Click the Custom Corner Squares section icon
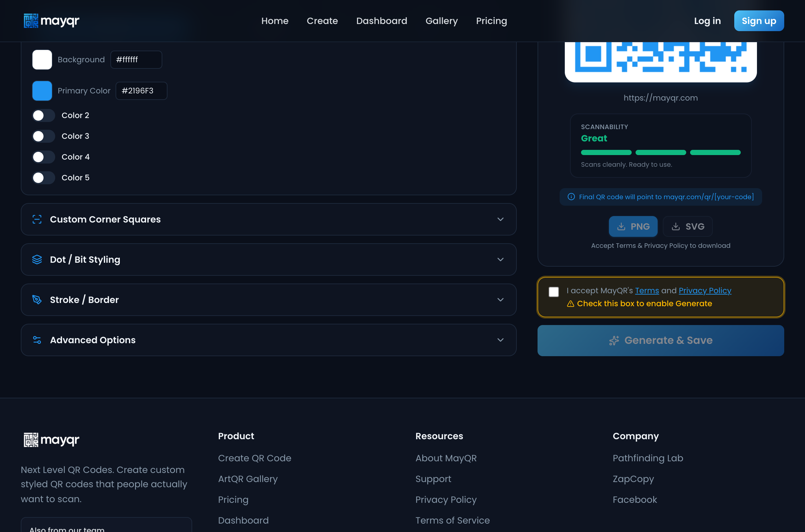This screenshot has height=532, width=805. [37, 220]
